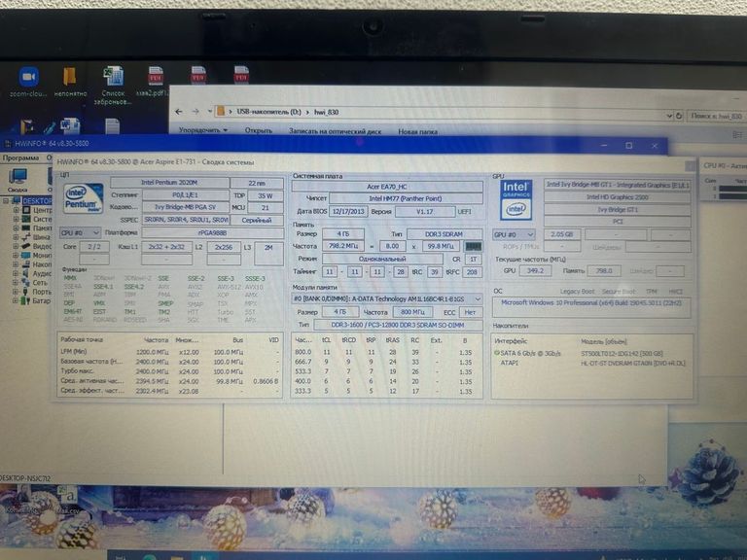
Task: Click the LFM (Min) operating point row
Action: coord(169,352)
